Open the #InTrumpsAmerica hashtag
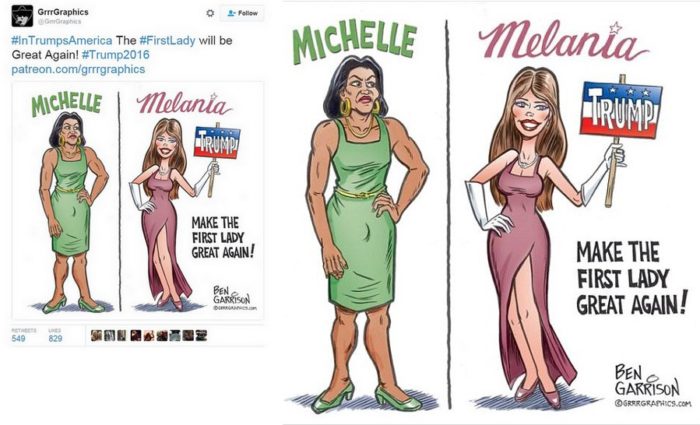This screenshot has height=425, width=700. [62, 41]
